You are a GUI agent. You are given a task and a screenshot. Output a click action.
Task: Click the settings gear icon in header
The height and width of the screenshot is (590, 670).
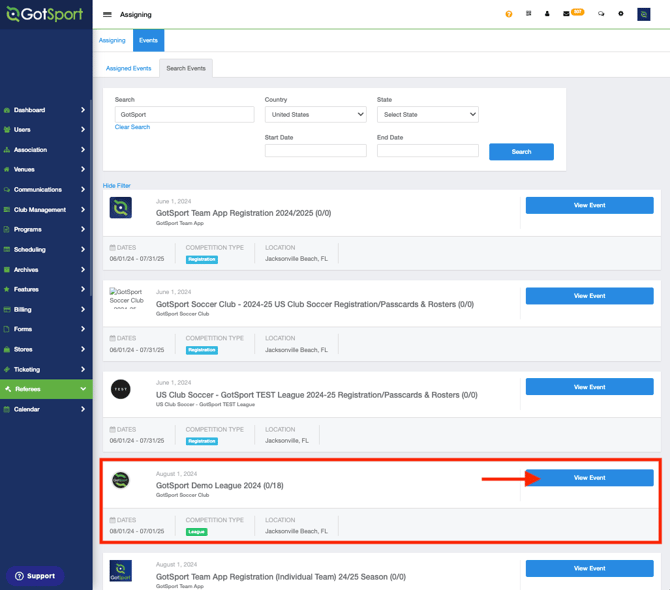620,14
